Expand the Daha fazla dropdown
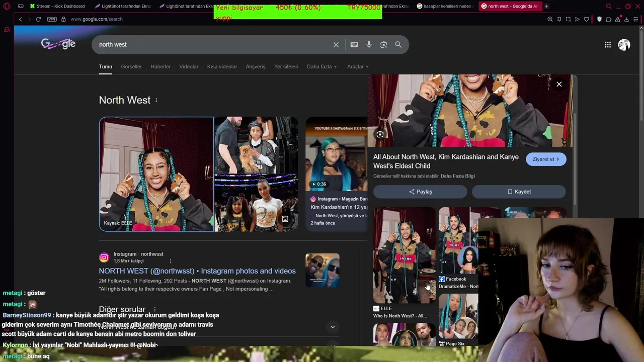Screen dimensions: 644x362 (x=321, y=67)
